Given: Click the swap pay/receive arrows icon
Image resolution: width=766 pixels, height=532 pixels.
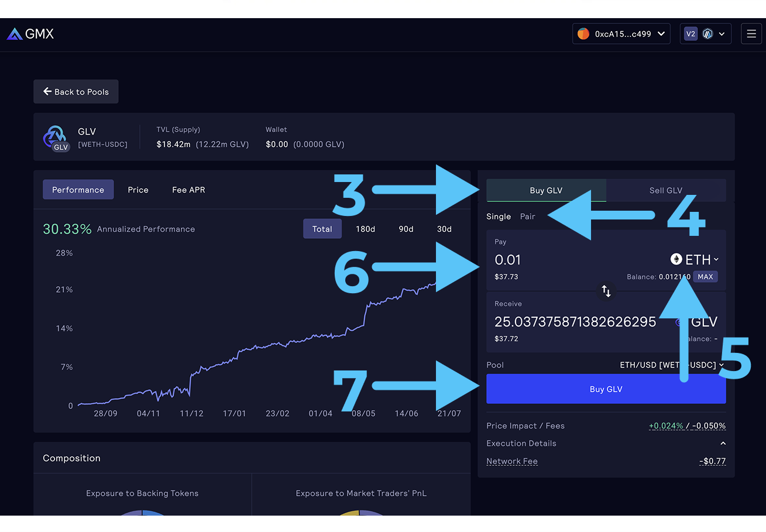Looking at the screenshot, I should (x=606, y=291).
